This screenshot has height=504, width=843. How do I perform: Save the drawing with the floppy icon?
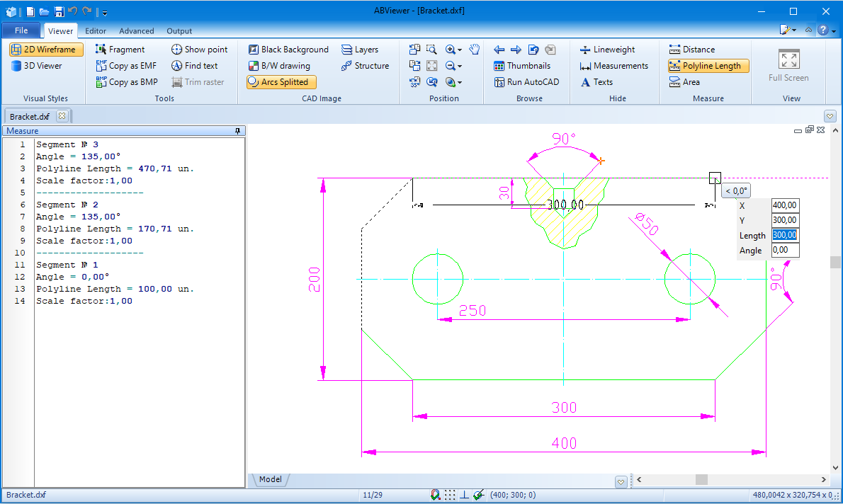pyautogui.click(x=59, y=11)
